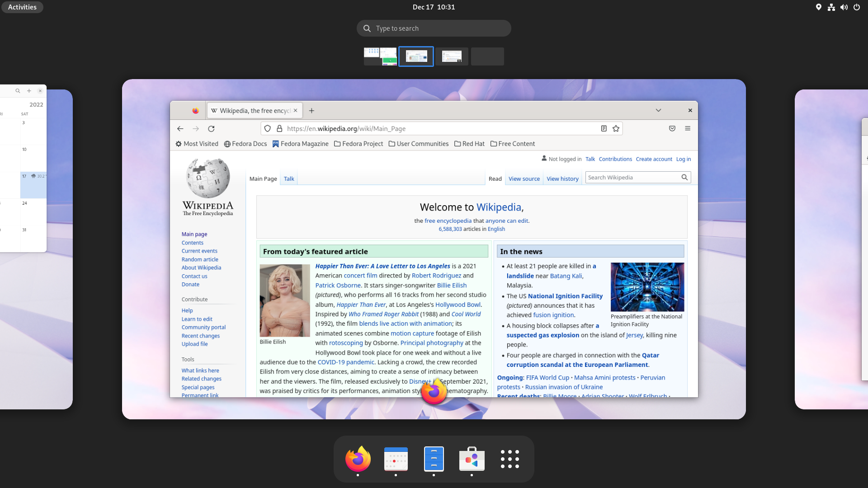Screen dimensions: 868x488
Task: Toggle reader view icon in the address bar
Action: pos(604,129)
